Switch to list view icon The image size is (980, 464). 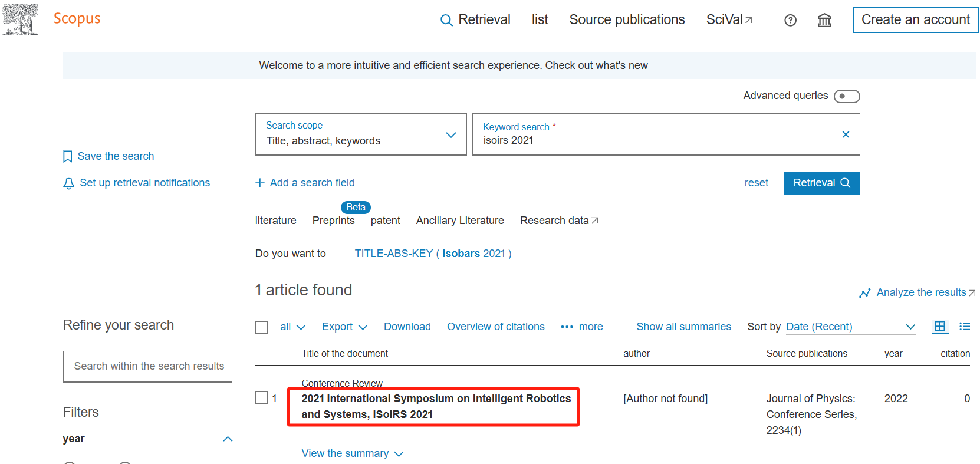coord(965,326)
